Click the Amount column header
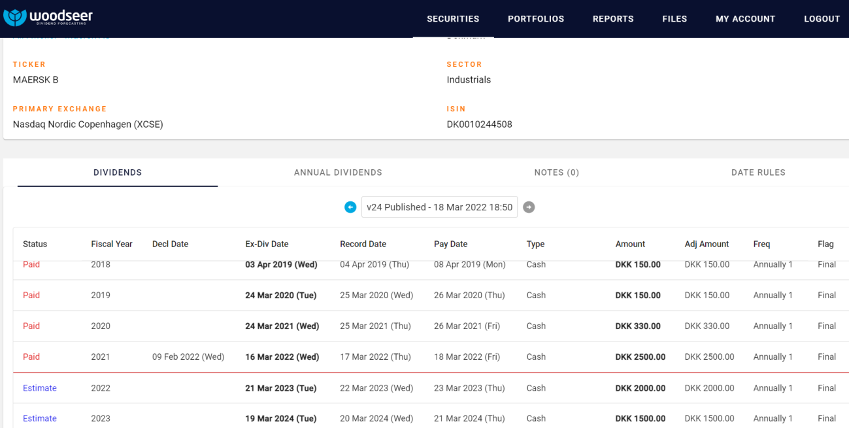850x428 pixels. click(630, 244)
